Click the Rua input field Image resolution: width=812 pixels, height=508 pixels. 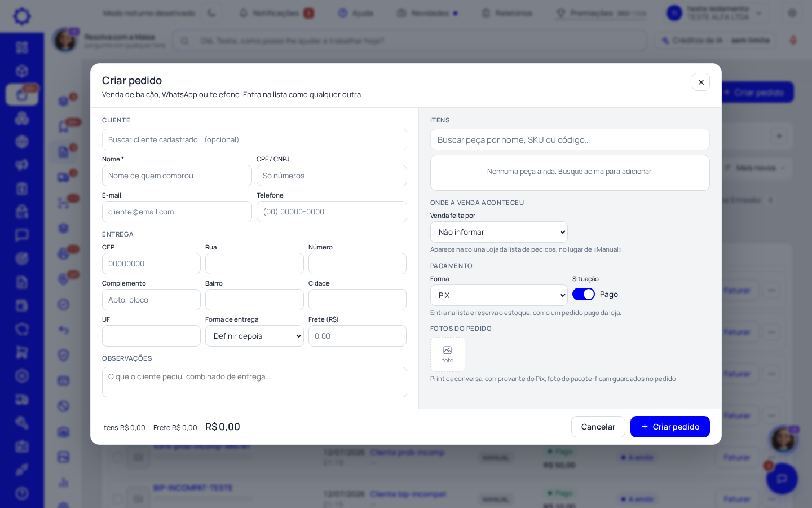point(254,264)
